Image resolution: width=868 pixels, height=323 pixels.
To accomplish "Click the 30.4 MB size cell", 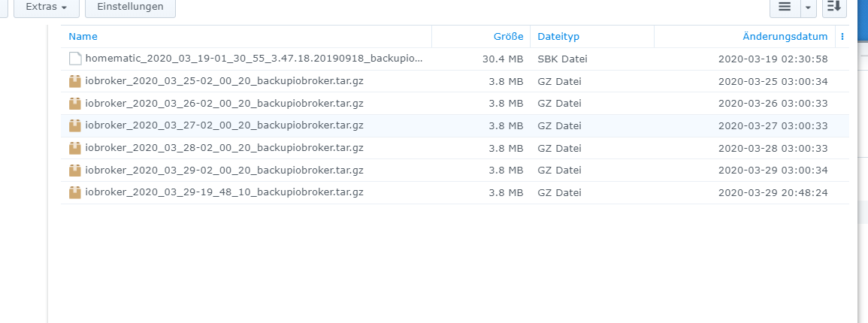I will pyautogui.click(x=503, y=59).
